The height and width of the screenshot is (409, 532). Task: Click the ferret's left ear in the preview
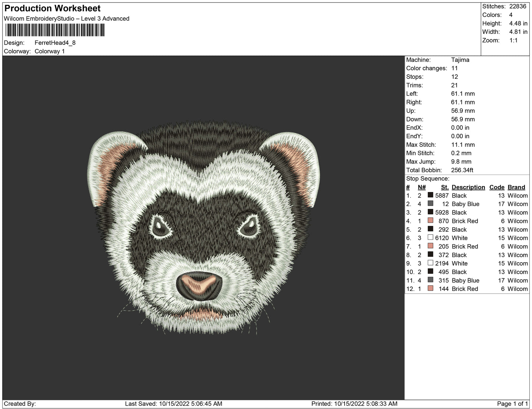pyautogui.click(x=110, y=166)
